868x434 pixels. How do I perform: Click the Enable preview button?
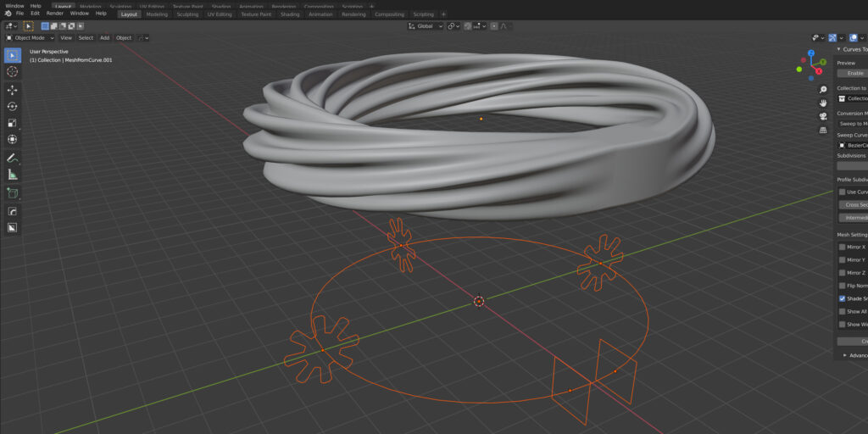point(853,73)
